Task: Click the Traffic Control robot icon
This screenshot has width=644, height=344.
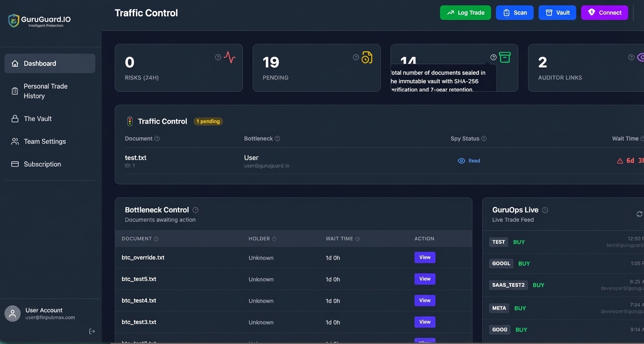Action: (x=129, y=121)
